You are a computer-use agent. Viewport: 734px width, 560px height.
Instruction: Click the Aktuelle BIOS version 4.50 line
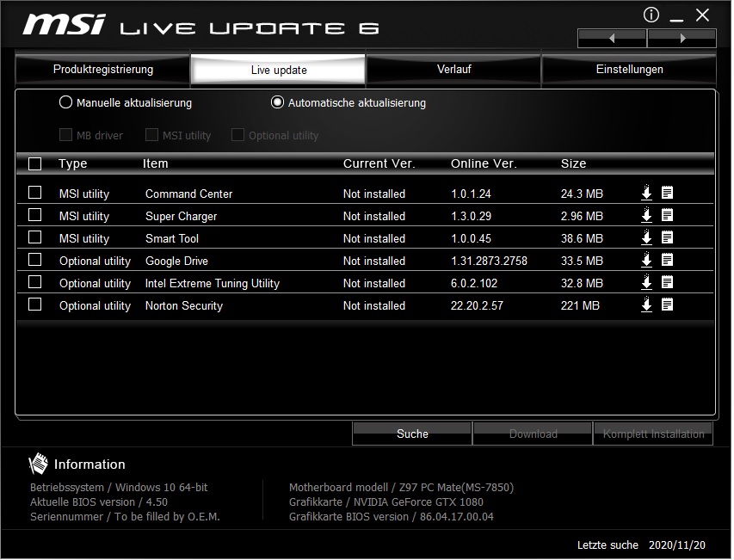pos(99,502)
